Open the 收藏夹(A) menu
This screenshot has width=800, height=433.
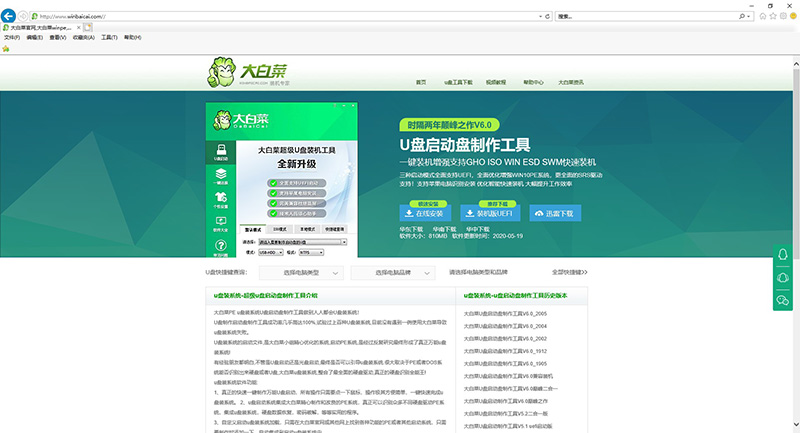[x=84, y=37]
